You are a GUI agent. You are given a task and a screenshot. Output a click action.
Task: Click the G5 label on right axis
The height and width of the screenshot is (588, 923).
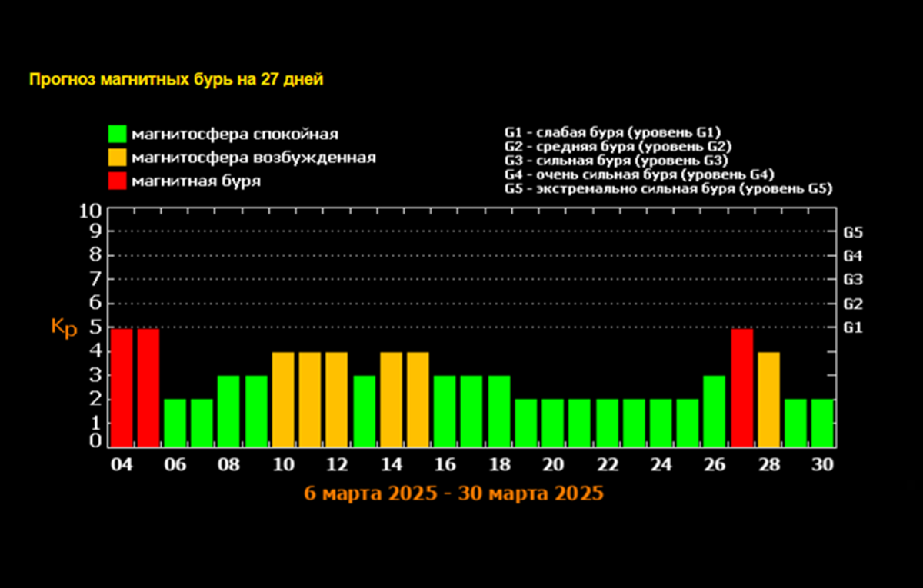pyautogui.click(x=853, y=232)
